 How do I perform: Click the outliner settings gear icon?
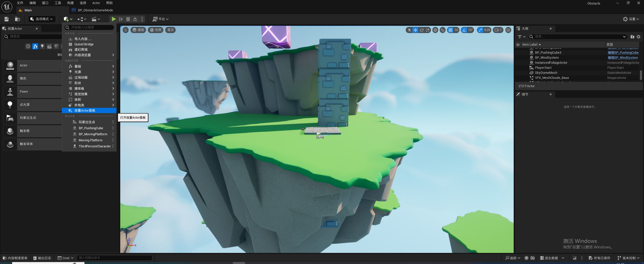pyautogui.click(x=638, y=37)
